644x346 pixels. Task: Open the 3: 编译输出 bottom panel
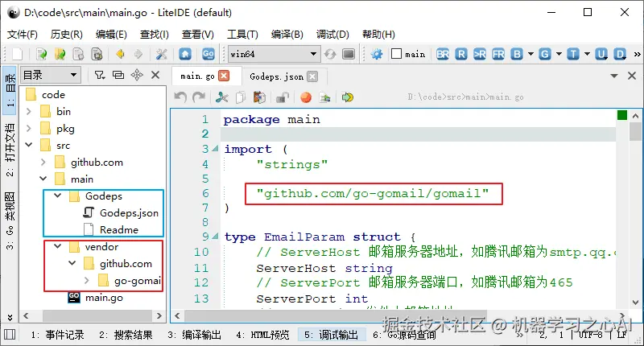[x=194, y=335]
